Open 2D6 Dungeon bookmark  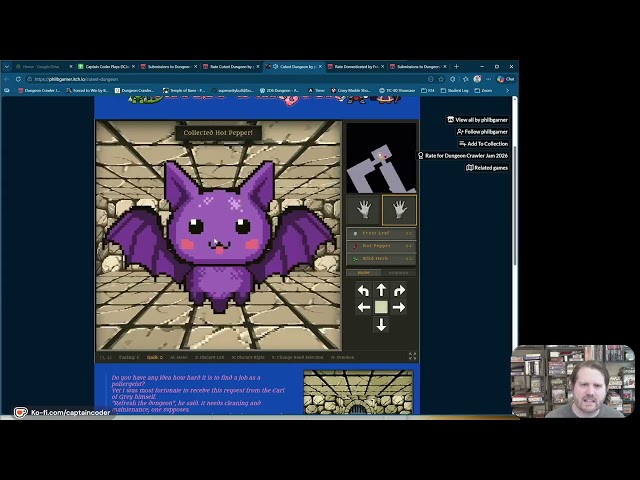click(280, 91)
